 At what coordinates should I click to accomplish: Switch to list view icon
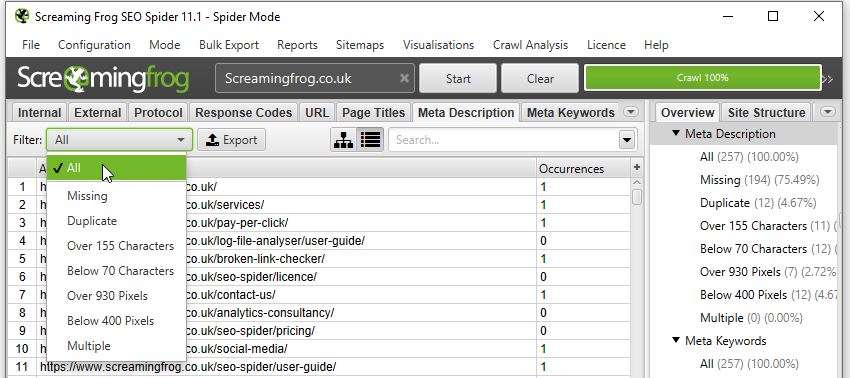tap(371, 140)
